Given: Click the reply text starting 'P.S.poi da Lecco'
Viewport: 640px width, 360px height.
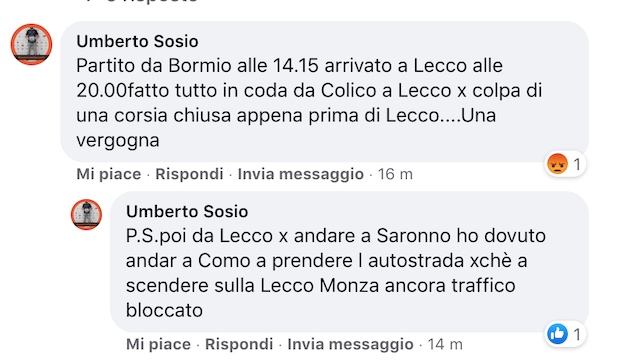Looking at the screenshot, I should pos(336,273).
